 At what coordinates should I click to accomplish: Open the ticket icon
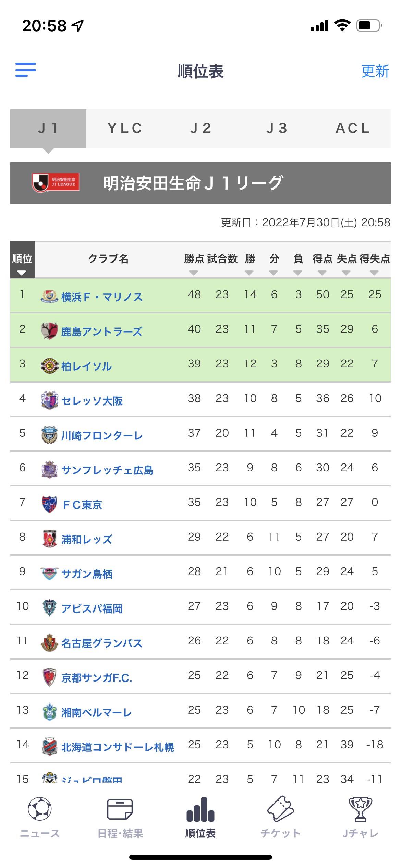pos(281,809)
